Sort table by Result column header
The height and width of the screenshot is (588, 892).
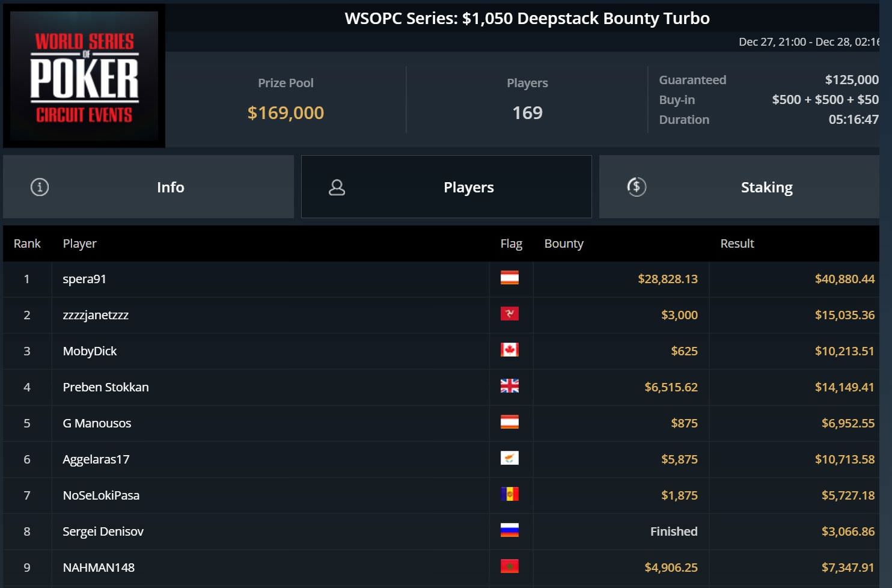[737, 243]
